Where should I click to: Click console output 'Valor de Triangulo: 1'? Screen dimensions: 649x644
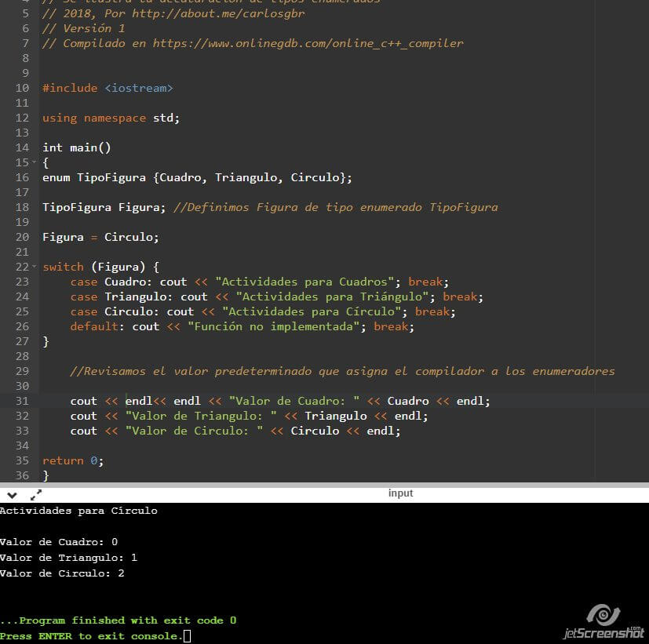click(69, 558)
